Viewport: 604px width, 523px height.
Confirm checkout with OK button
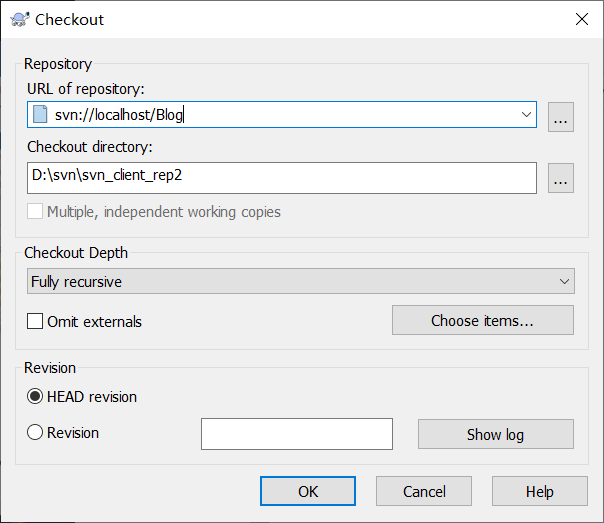pyautogui.click(x=308, y=491)
